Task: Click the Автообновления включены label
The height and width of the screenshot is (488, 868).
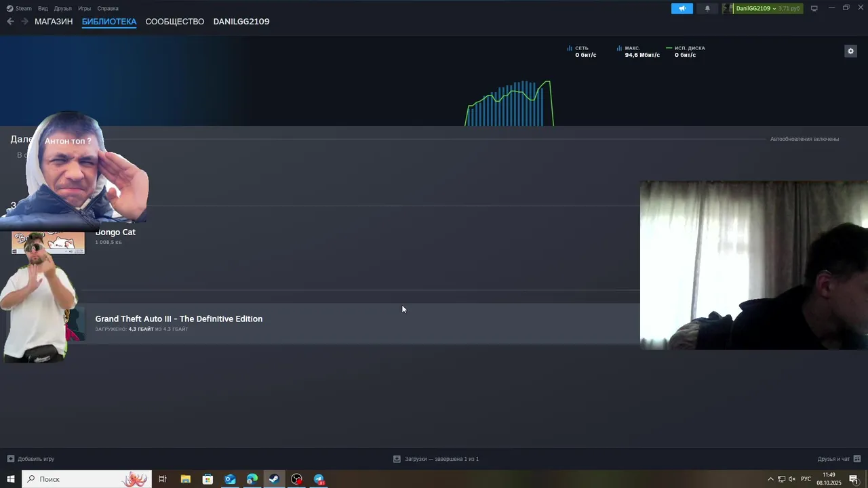Action: tap(804, 139)
